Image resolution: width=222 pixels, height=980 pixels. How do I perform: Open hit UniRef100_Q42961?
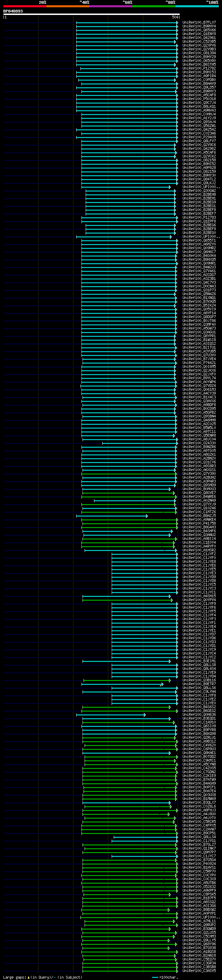click(199, 38)
